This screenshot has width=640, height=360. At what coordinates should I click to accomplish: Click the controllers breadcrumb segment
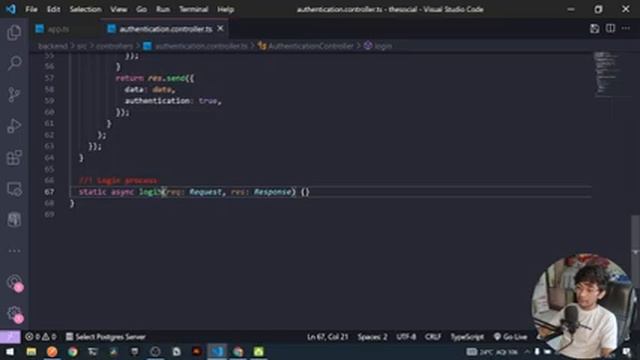point(114,46)
